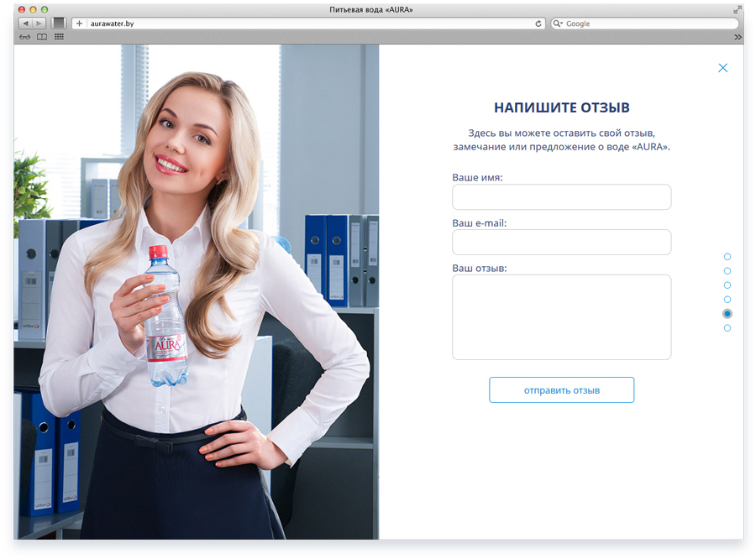Click the woman with bottle photo
This screenshot has width=756, height=559.
tap(197, 291)
